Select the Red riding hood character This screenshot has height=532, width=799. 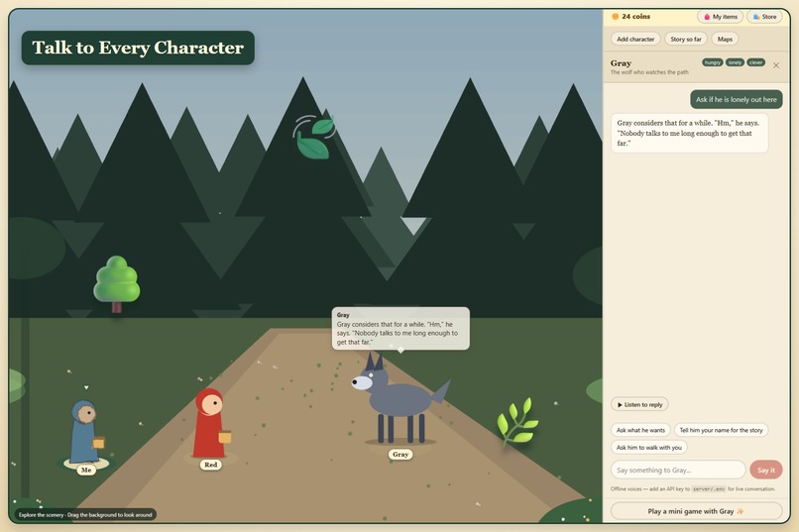pos(211,424)
